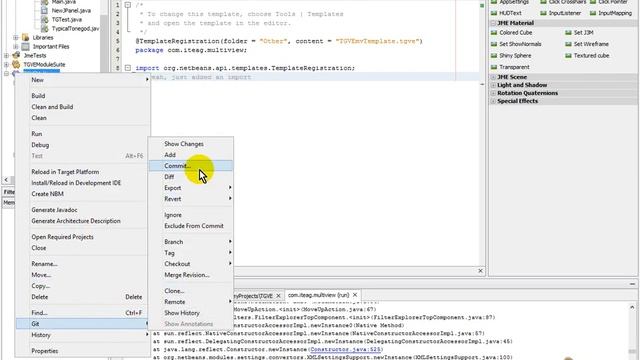
Task: Collapse the JME Material palette category
Action: [493, 23]
